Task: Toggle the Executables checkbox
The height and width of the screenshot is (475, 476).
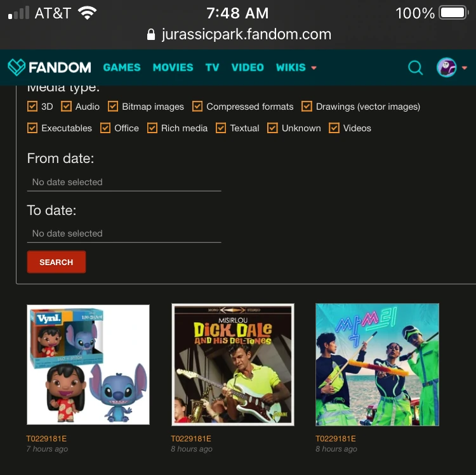Action: 32,128
